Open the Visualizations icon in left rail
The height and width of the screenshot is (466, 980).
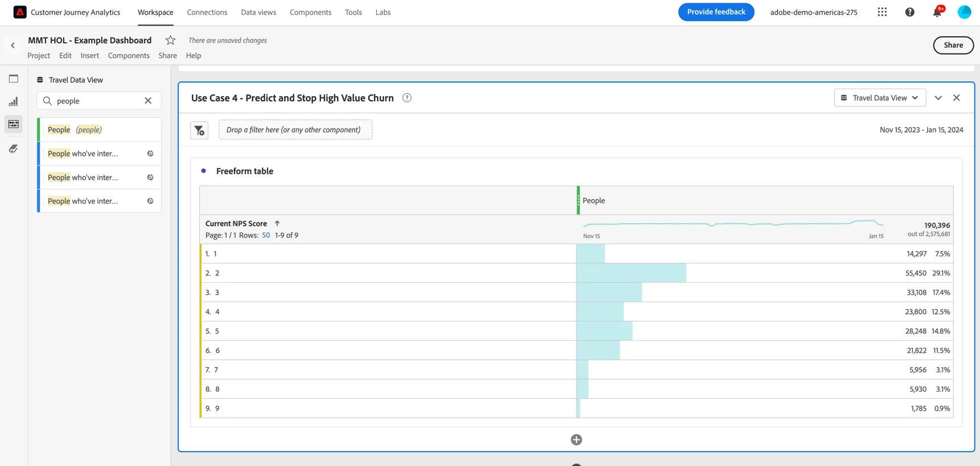click(x=14, y=101)
